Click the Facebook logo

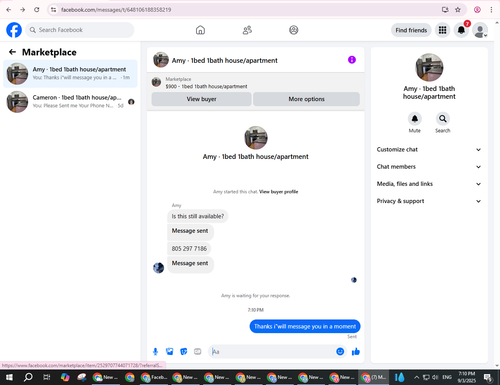pyautogui.click(x=14, y=30)
